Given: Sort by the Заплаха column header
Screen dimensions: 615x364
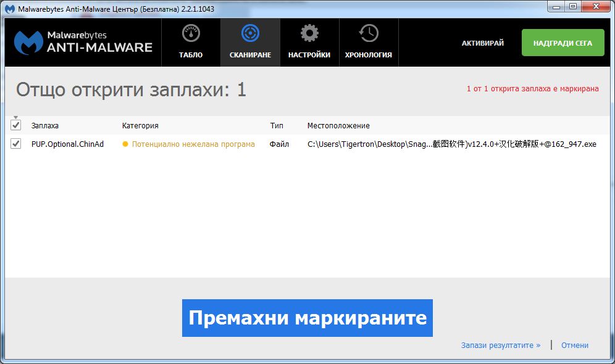Looking at the screenshot, I should tap(44, 126).
